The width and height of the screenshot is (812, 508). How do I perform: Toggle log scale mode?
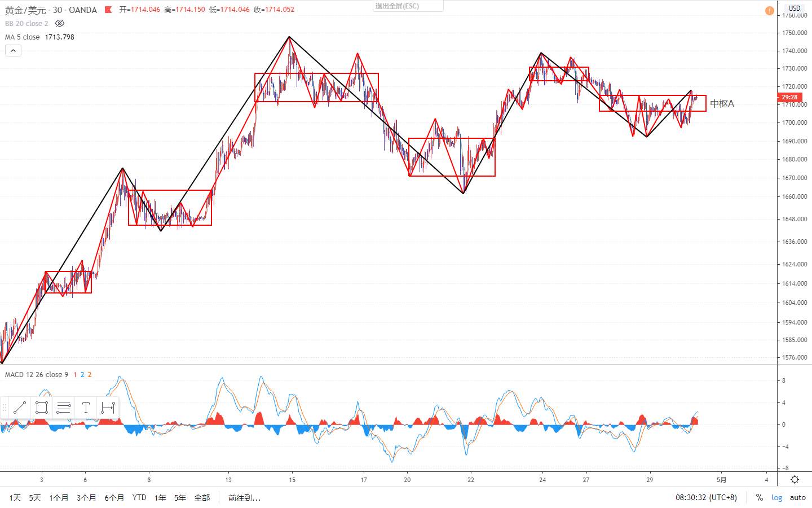(x=776, y=497)
